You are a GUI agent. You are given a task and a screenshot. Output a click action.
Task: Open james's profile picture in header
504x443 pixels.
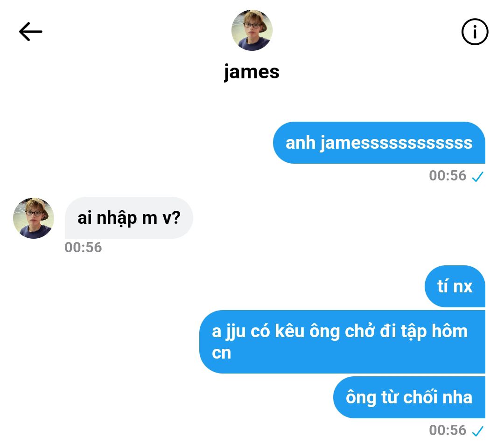252,30
